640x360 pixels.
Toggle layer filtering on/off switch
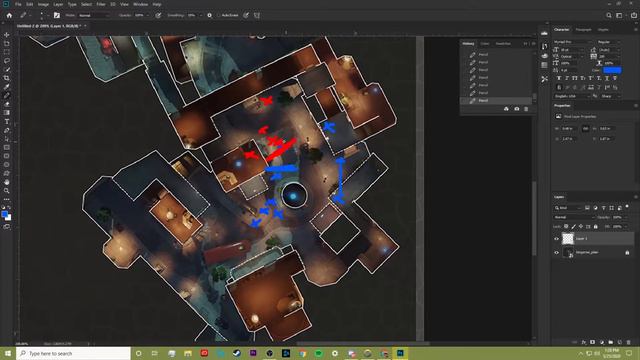(x=627, y=207)
